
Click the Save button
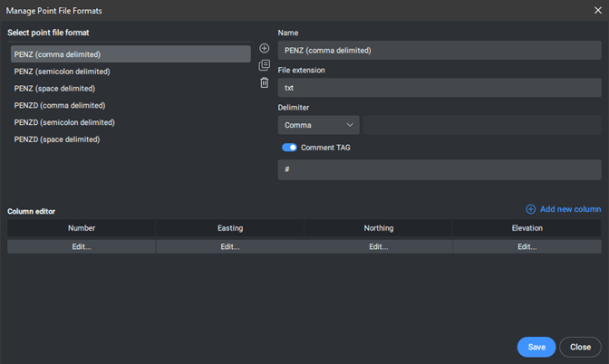(536, 347)
